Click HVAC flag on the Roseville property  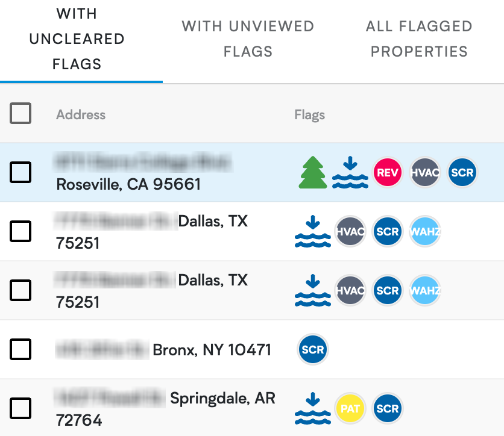pos(425,172)
